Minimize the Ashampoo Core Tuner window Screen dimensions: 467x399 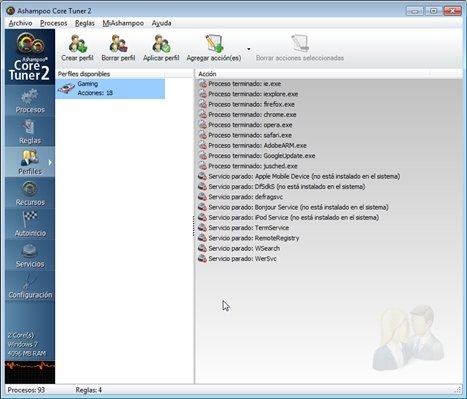414,11
